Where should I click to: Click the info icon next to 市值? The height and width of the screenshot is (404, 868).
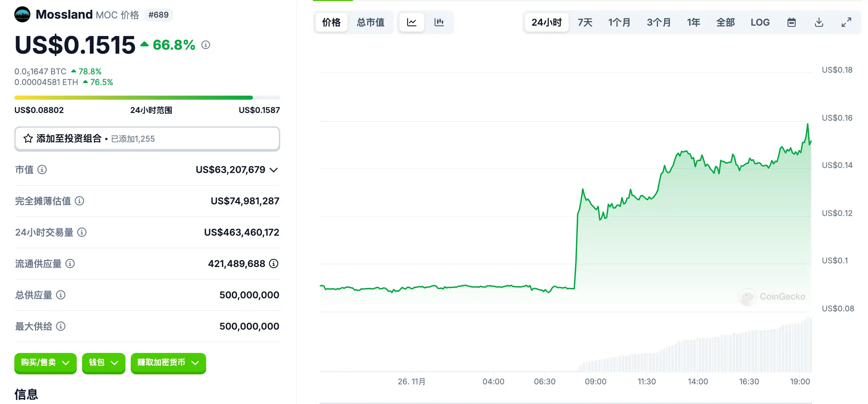(42, 170)
